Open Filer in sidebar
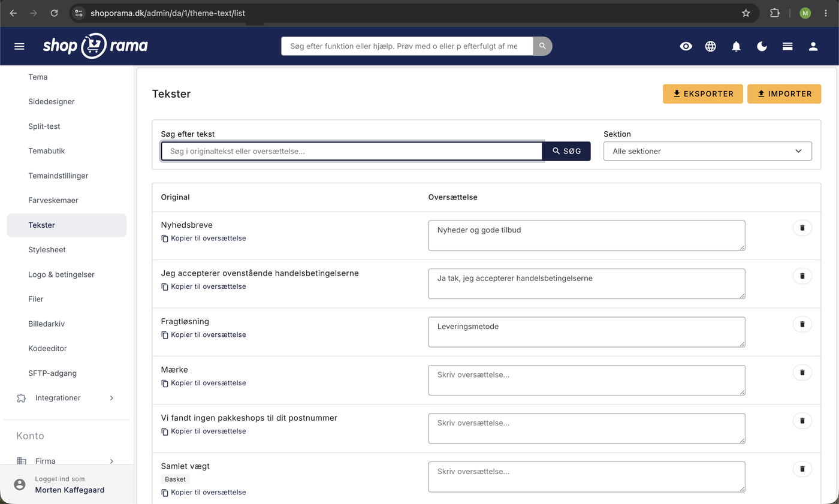The width and height of the screenshot is (839, 504). click(x=36, y=299)
